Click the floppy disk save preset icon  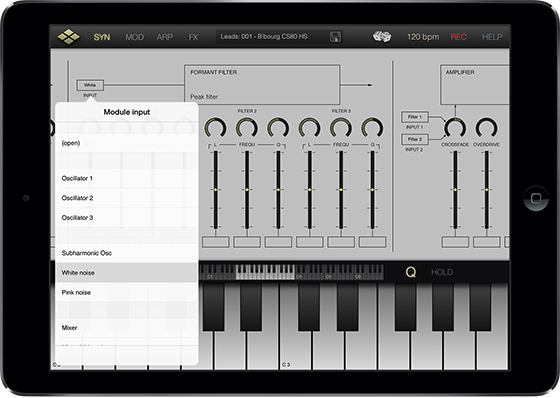335,37
